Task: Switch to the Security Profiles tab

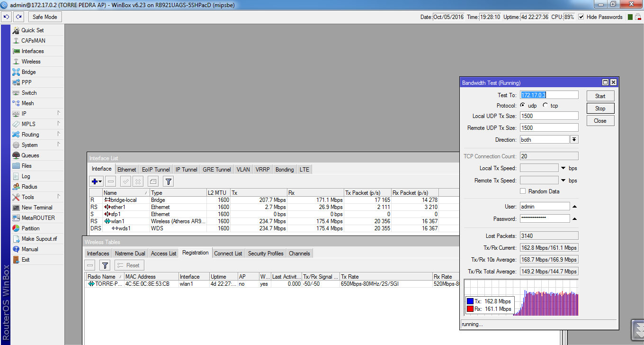Action: click(x=265, y=254)
